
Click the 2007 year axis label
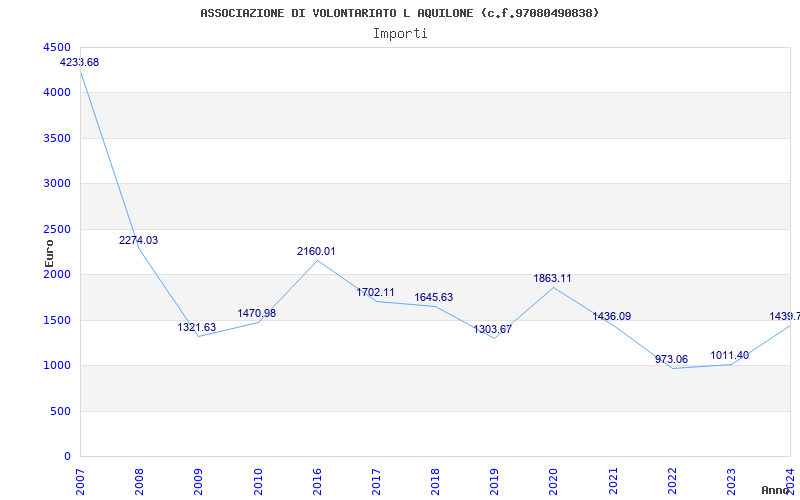coord(81,479)
